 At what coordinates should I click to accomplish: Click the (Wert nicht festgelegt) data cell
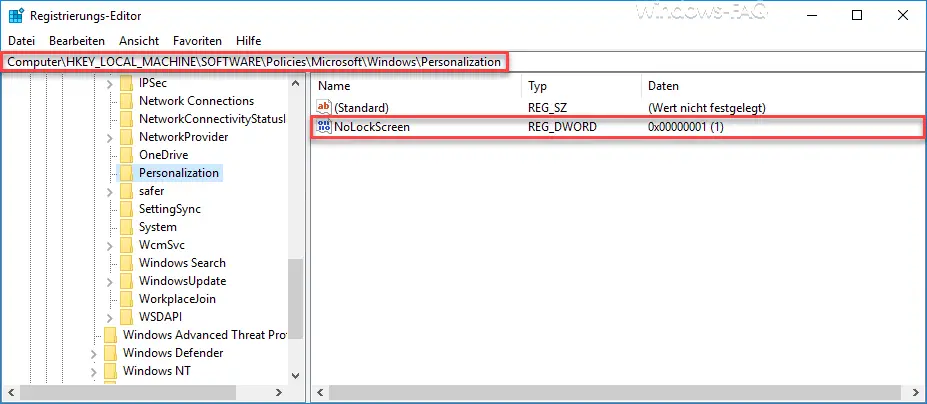tap(707, 108)
